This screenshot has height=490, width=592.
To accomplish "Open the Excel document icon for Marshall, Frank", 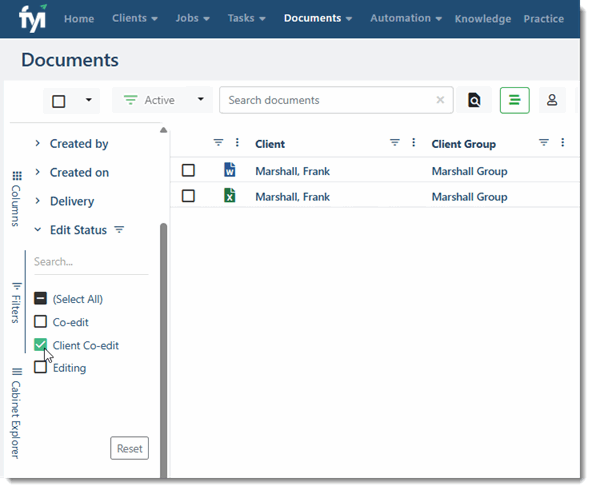I will [230, 196].
